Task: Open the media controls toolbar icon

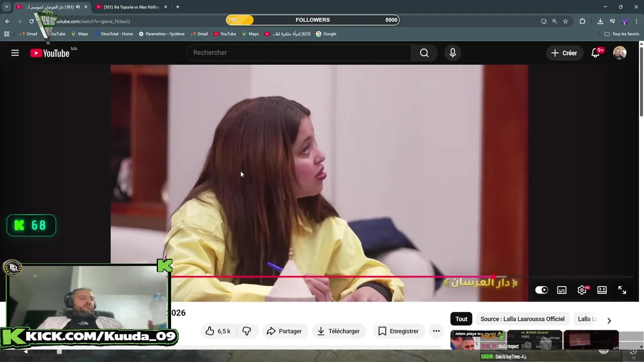Action: coord(612,21)
